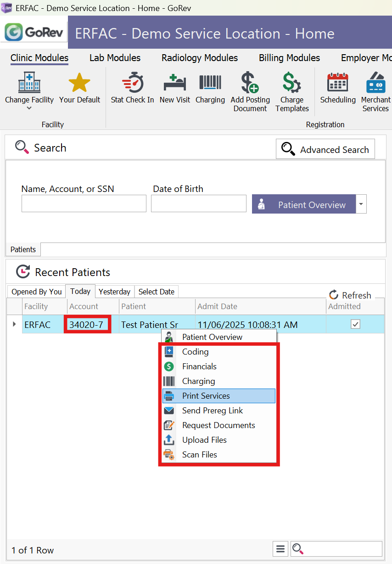Select Print Services in context menu

(206, 396)
